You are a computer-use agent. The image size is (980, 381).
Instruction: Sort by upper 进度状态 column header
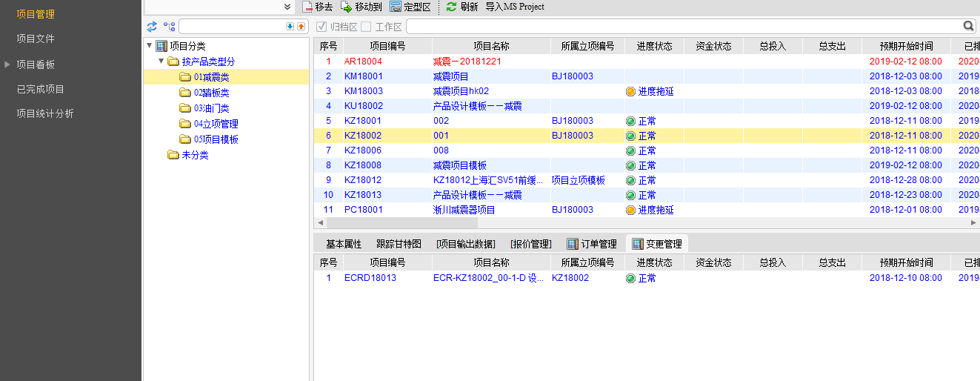tap(654, 46)
